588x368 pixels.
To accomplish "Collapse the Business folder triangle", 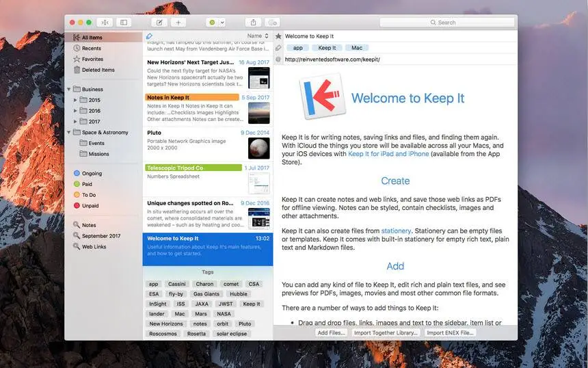I will coord(69,90).
